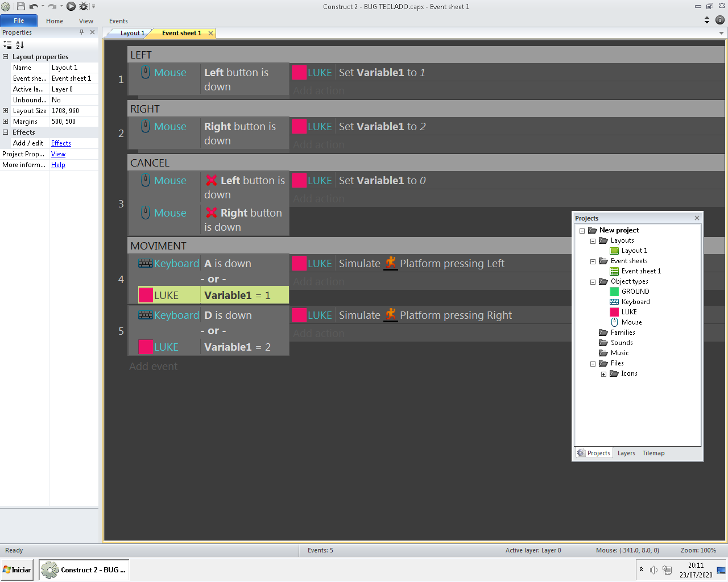This screenshot has height=582, width=728.
Task: Open the customize quick access toolbar dropdown
Action: [x=94, y=6]
